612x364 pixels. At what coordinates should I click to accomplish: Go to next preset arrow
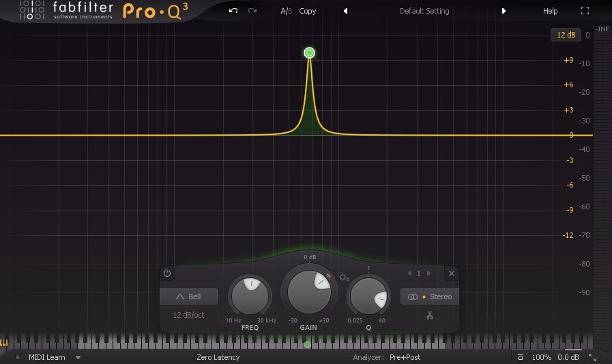(504, 11)
